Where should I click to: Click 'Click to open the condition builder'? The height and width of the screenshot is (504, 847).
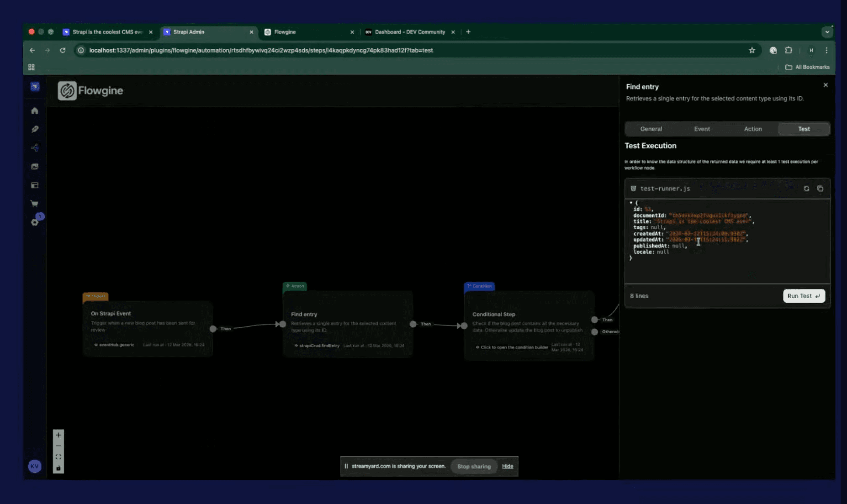pyautogui.click(x=514, y=347)
